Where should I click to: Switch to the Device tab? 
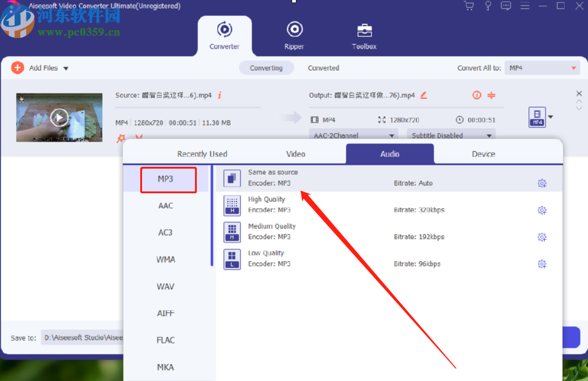[483, 154]
